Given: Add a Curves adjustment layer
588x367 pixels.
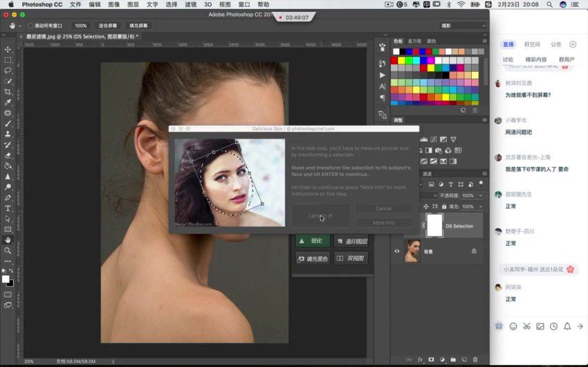Looking at the screenshot, I should (434, 139).
